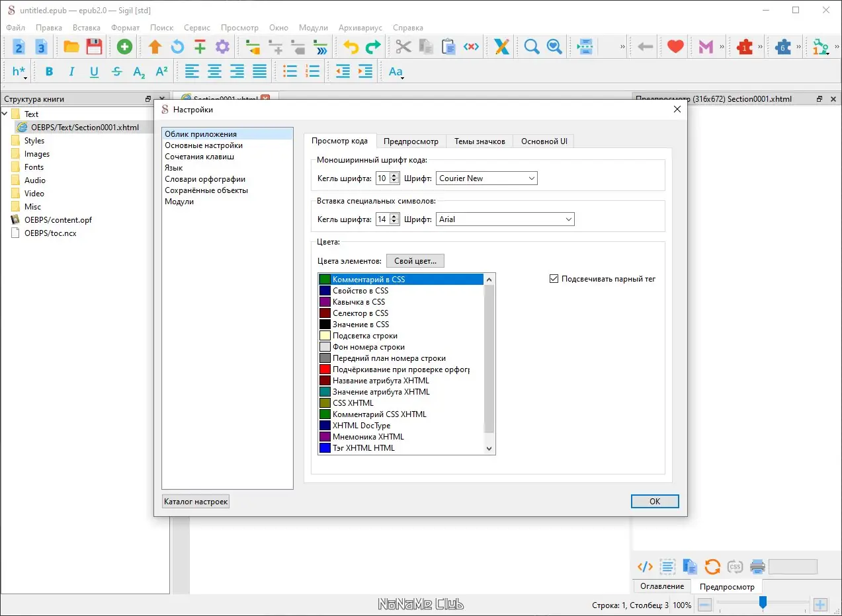The height and width of the screenshot is (616, 842).
Task: Select the Styles folder in book structure
Action: [34, 141]
